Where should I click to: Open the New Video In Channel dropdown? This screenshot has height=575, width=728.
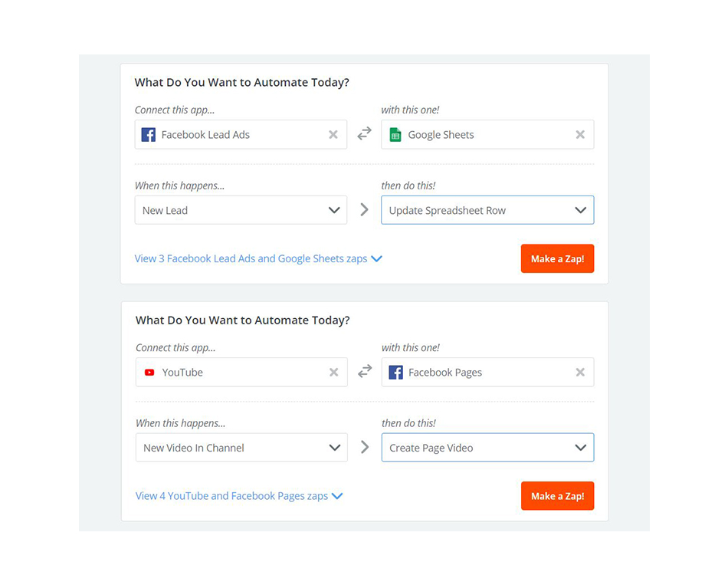click(241, 448)
